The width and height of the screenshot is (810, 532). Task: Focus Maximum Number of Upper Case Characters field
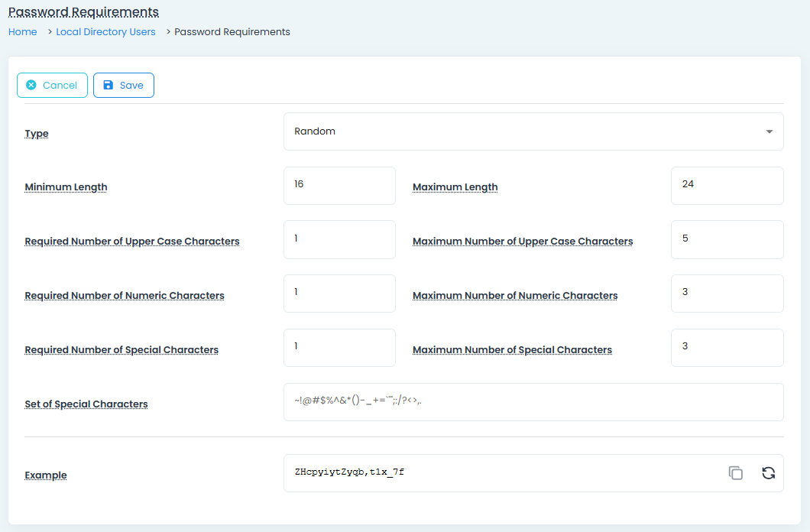point(727,240)
